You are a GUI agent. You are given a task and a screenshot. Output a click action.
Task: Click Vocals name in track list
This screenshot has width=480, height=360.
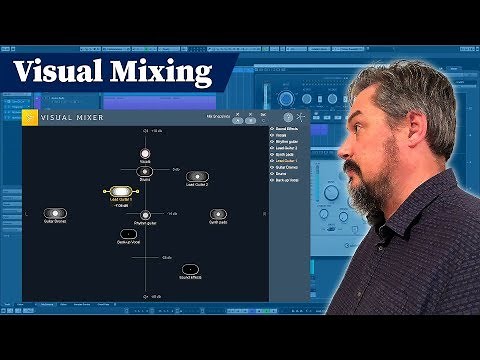click(281, 135)
